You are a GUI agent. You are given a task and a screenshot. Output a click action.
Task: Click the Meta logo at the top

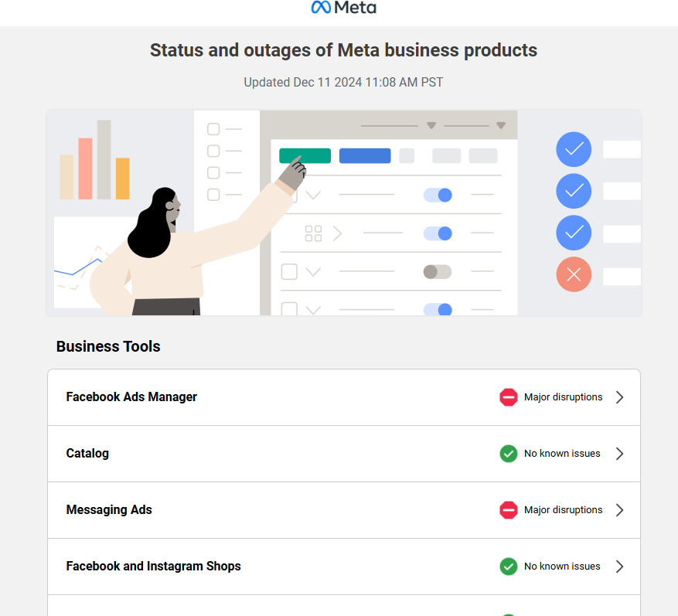(343, 8)
